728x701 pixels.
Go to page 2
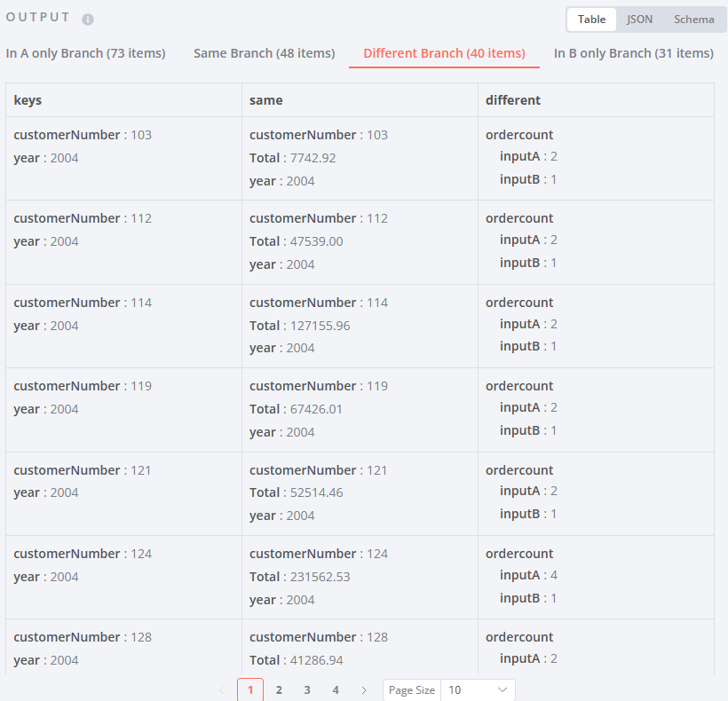[x=278, y=689]
